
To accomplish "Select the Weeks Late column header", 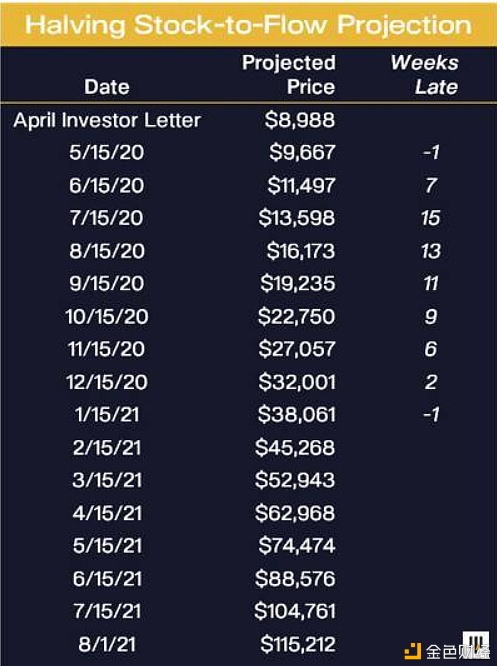I will point(425,75).
